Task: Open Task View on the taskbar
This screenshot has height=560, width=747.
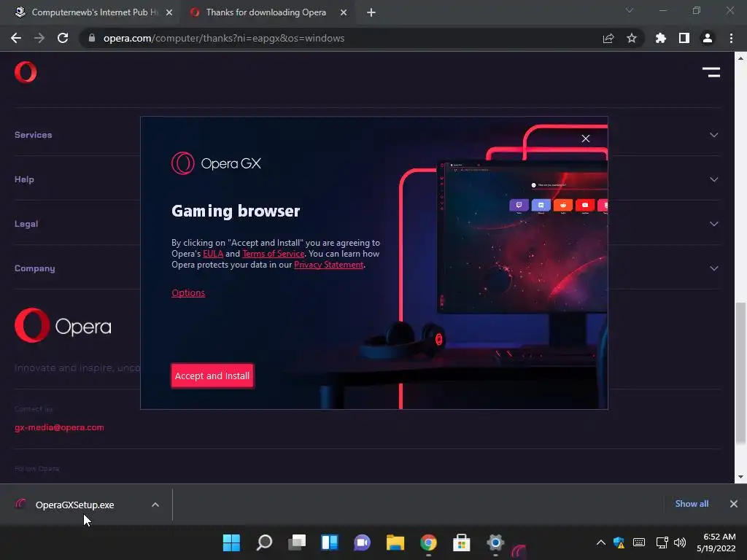Action: pyautogui.click(x=297, y=542)
